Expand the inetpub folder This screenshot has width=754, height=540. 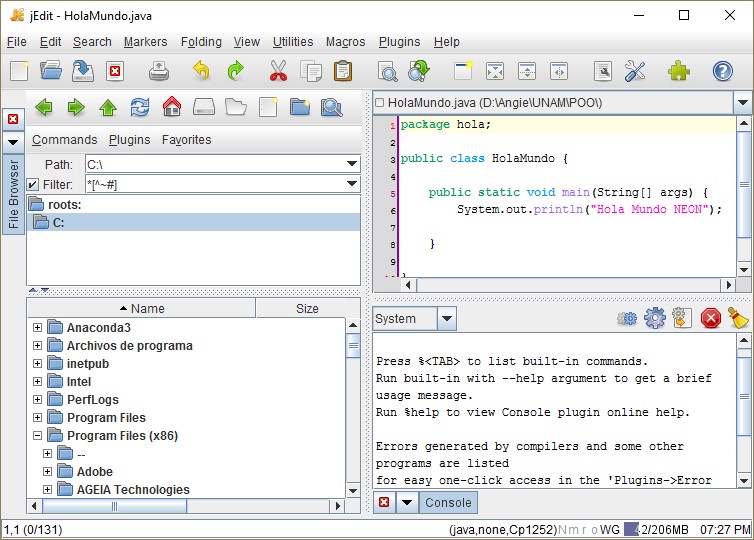pos(37,364)
